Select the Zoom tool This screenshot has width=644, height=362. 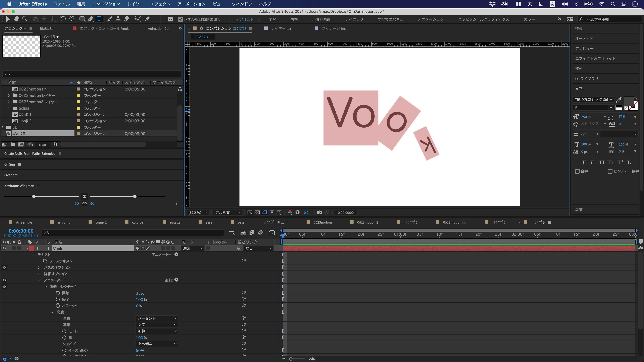tap(25, 19)
